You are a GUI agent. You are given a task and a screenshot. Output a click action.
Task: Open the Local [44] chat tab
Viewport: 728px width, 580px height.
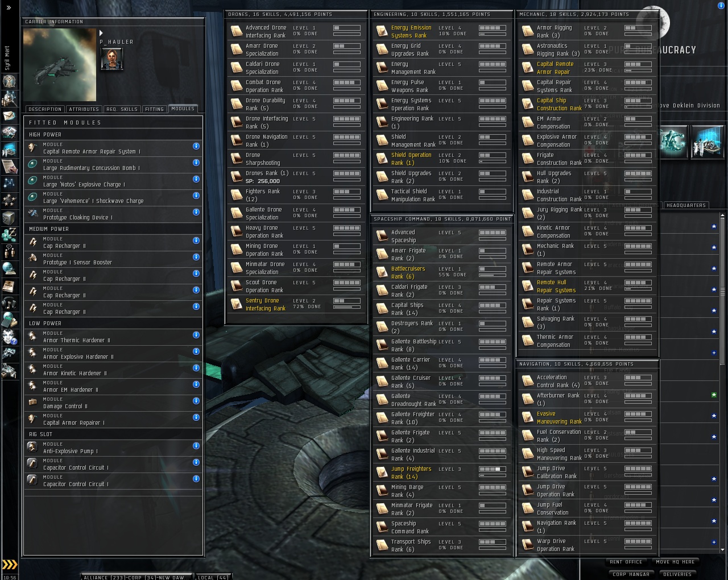(x=213, y=577)
